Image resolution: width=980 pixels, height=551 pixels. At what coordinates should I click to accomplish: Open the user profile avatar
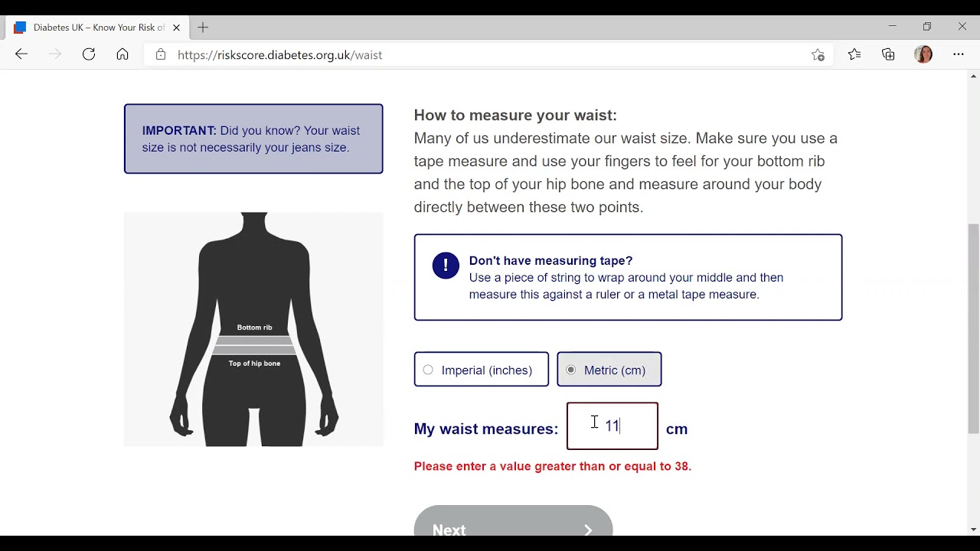(x=923, y=54)
